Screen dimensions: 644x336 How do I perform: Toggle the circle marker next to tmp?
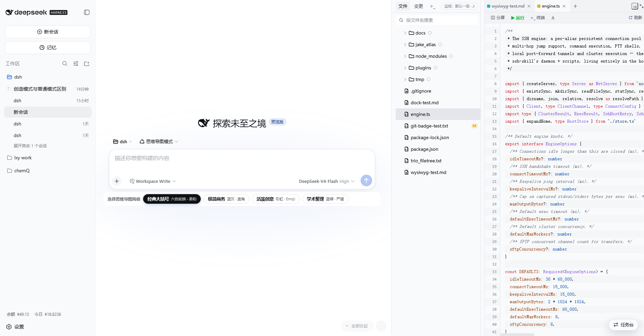429,79
